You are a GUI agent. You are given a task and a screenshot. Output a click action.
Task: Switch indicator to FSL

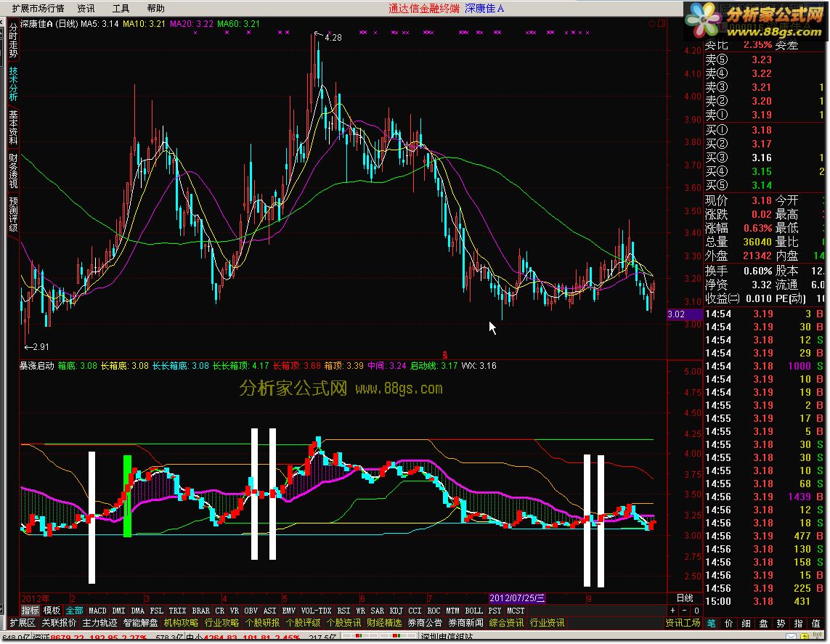click(157, 611)
